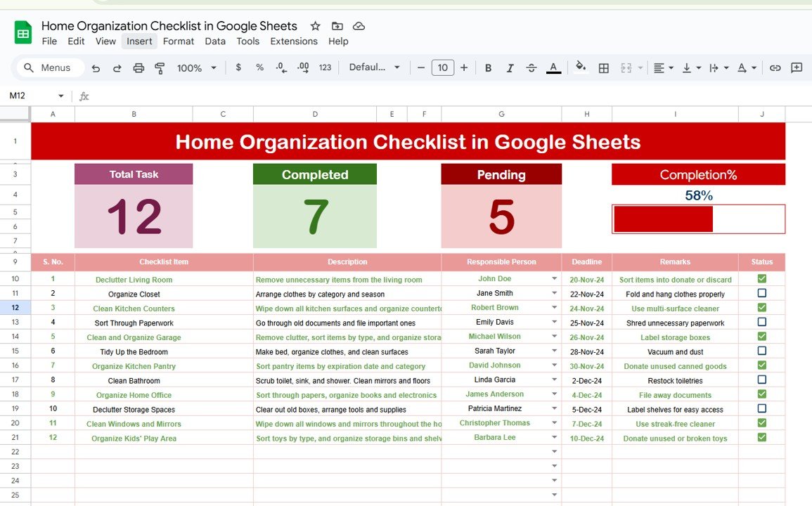Click the Google Sheets home icon

22,32
